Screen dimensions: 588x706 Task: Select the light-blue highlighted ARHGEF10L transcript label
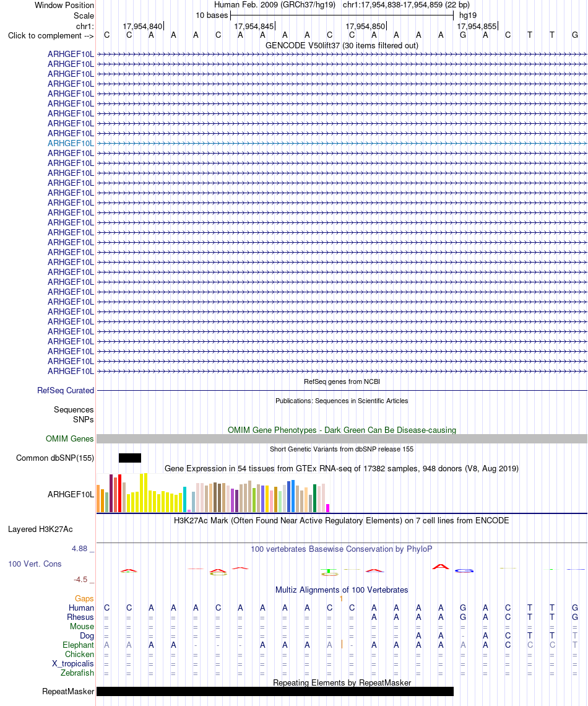click(x=71, y=143)
